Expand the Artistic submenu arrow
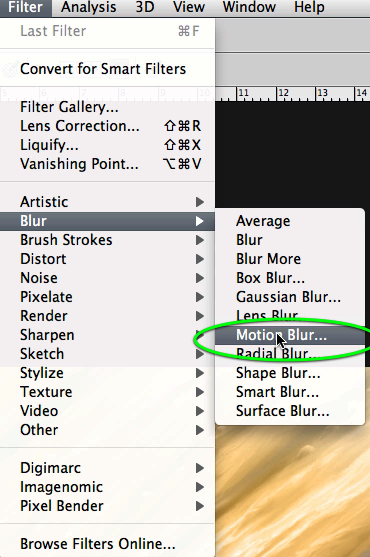This screenshot has width=370, height=557. [200, 202]
